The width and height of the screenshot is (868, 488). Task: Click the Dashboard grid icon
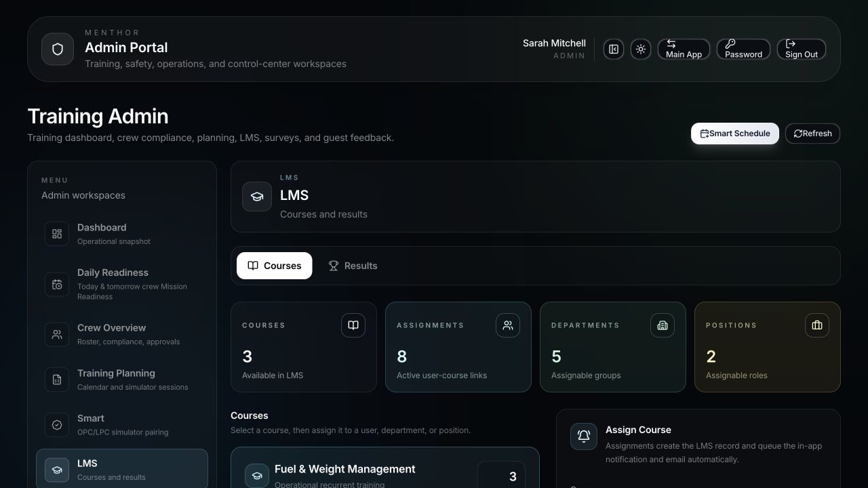[57, 234]
